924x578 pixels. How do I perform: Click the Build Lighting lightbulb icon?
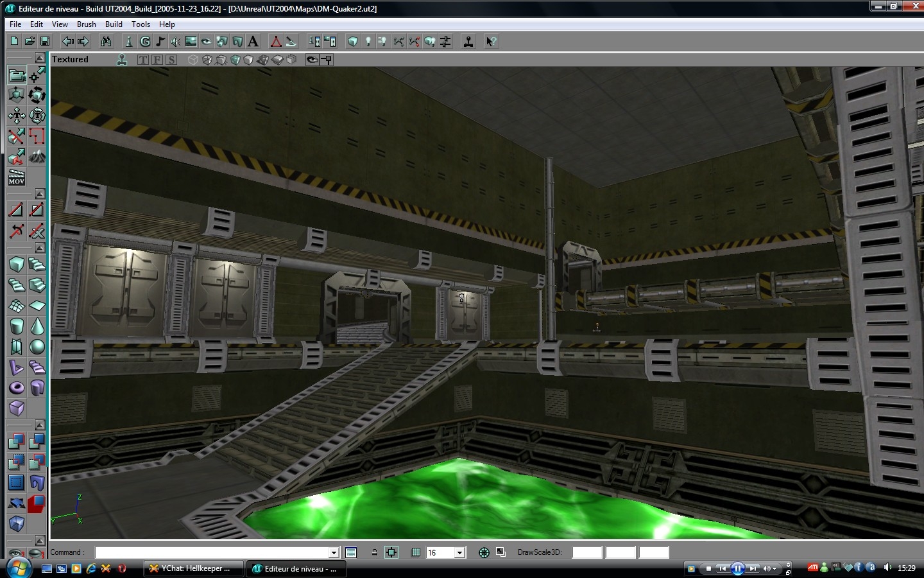click(x=368, y=41)
